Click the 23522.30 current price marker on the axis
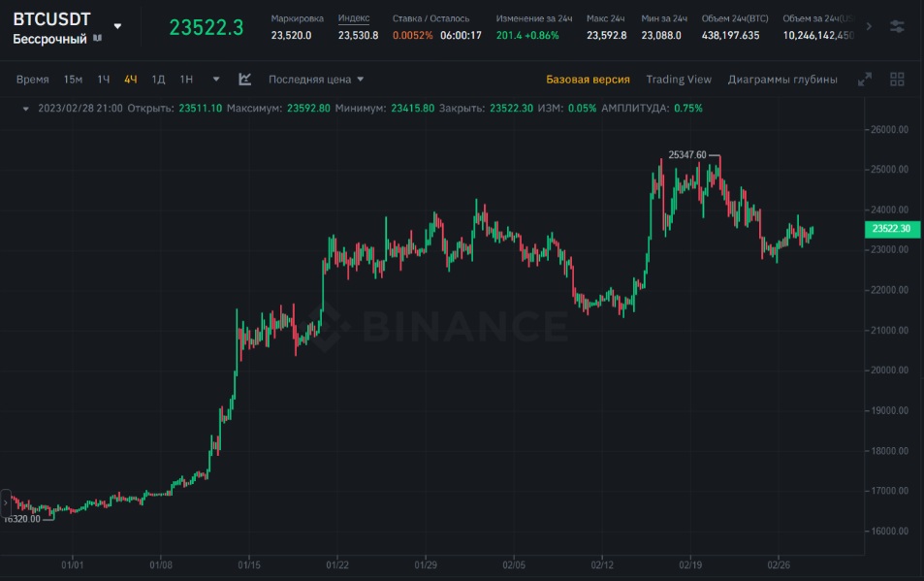This screenshot has height=581, width=924. (x=891, y=229)
